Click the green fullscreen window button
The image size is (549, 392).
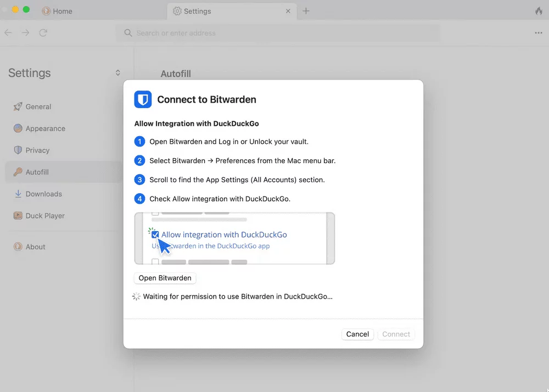pos(26,9)
